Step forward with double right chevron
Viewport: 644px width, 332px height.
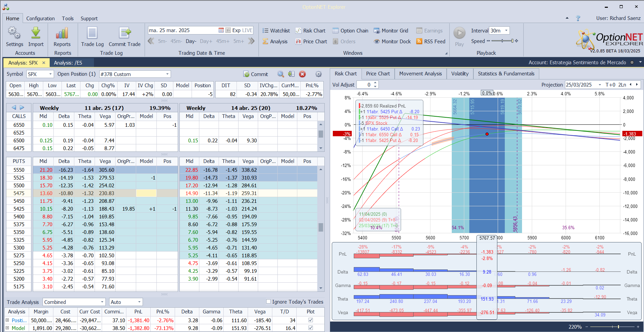[251, 41]
